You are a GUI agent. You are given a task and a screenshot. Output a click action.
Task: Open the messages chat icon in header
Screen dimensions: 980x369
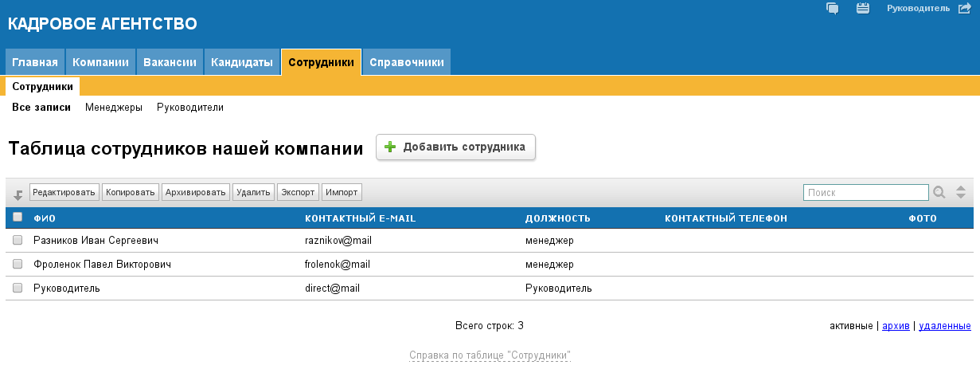[834, 9]
